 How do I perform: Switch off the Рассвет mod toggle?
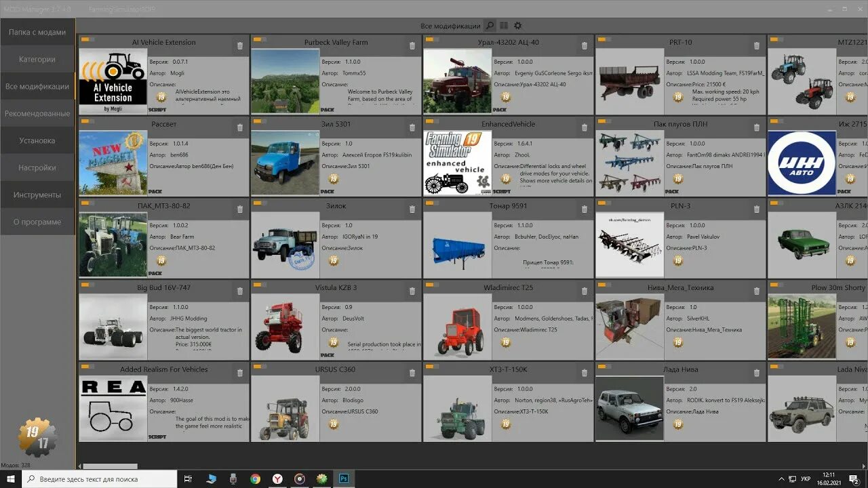point(86,121)
